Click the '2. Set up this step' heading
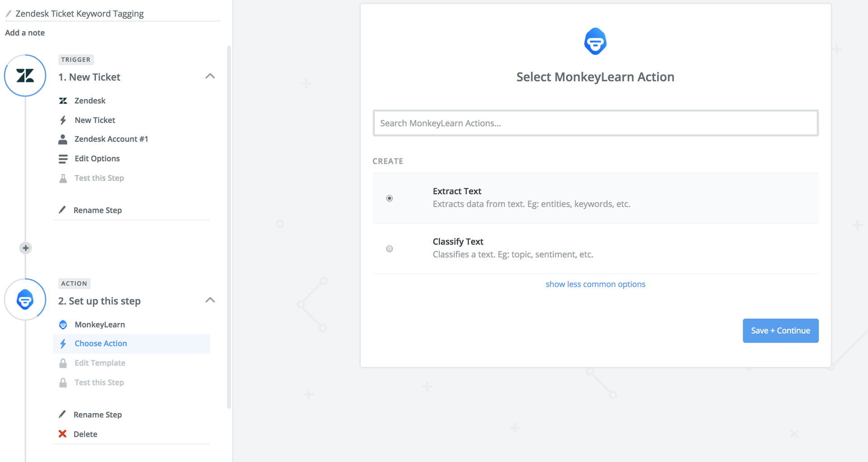This screenshot has width=868, height=462. pyautogui.click(x=99, y=301)
